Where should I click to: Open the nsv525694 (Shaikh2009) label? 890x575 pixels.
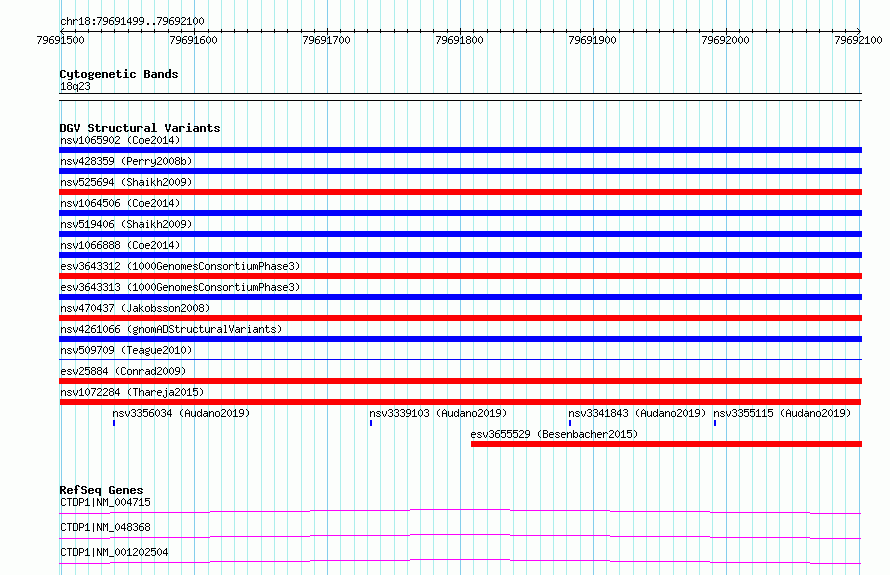coord(126,182)
